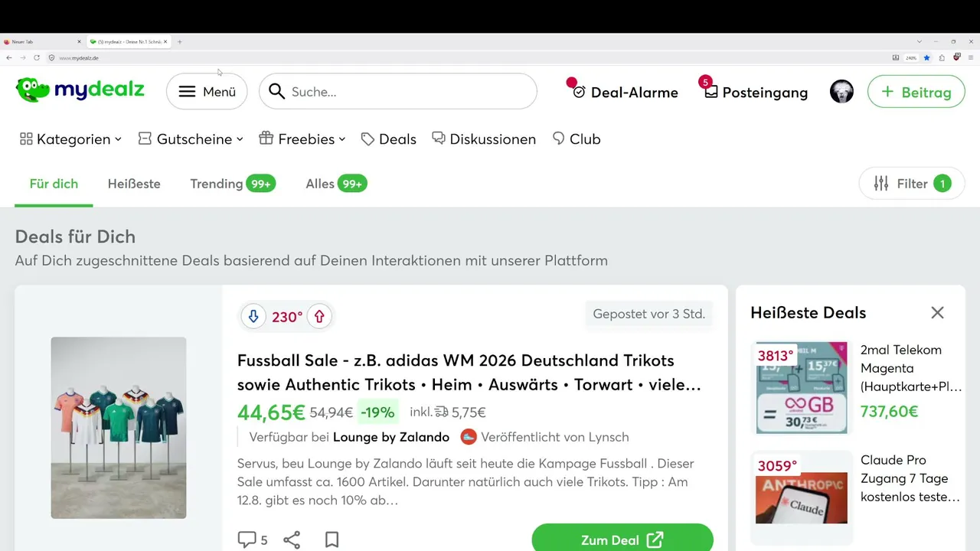Screen dimensions: 980x551
Task: Select the Für dich tab
Action: pos(54,184)
